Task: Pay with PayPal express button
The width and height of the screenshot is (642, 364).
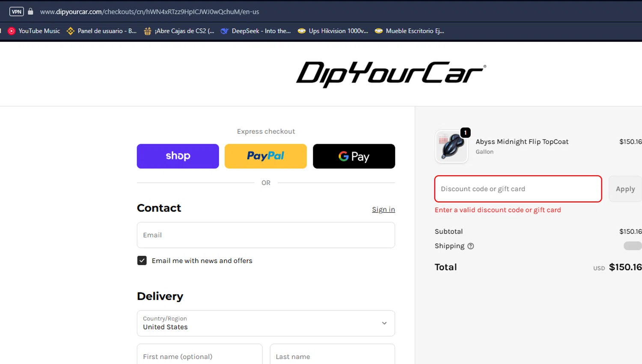Action: pos(266,156)
